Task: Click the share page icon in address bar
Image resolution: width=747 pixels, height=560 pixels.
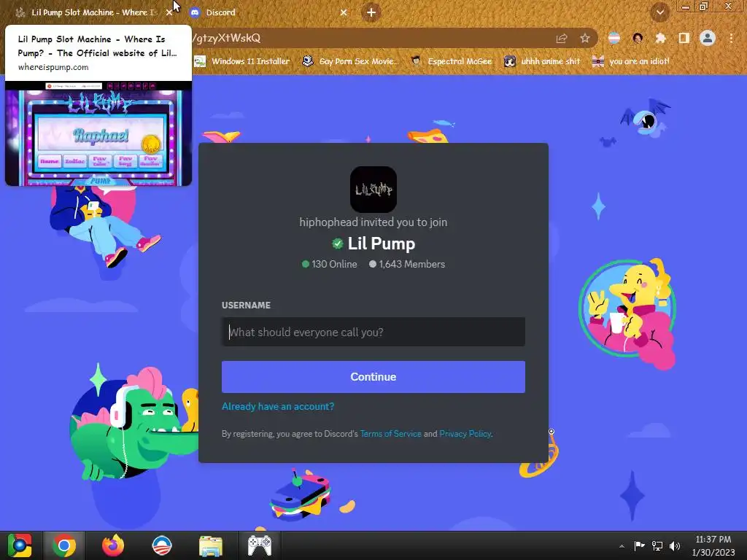Action: [x=562, y=39]
